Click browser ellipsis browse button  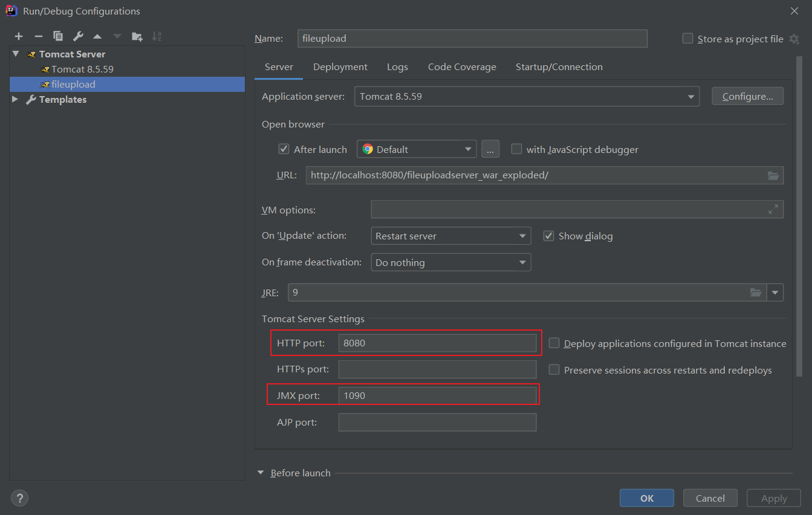490,149
